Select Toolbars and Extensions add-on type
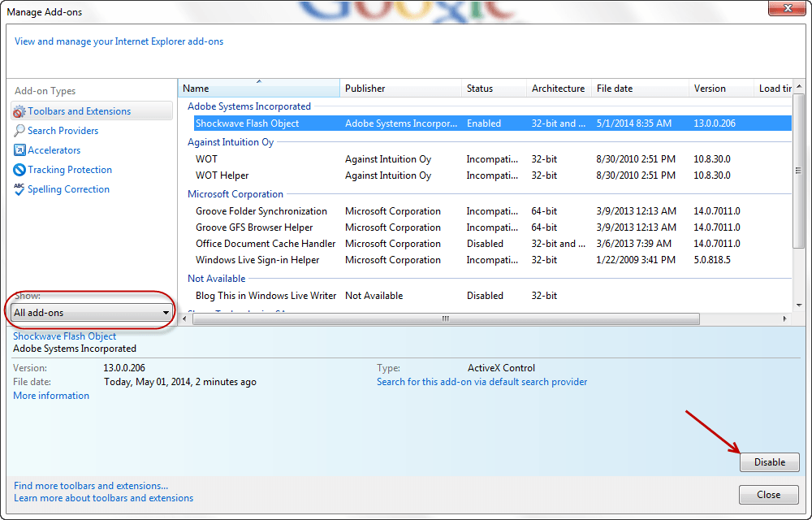 [92, 110]
